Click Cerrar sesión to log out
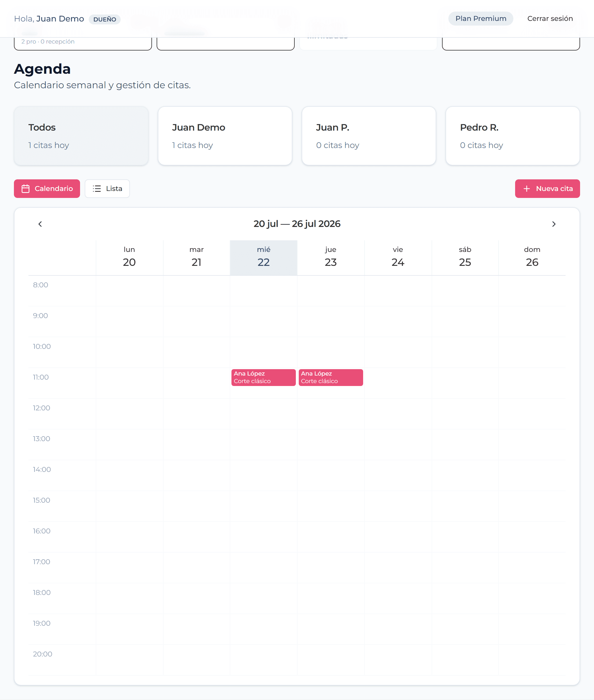 (550, 19)
